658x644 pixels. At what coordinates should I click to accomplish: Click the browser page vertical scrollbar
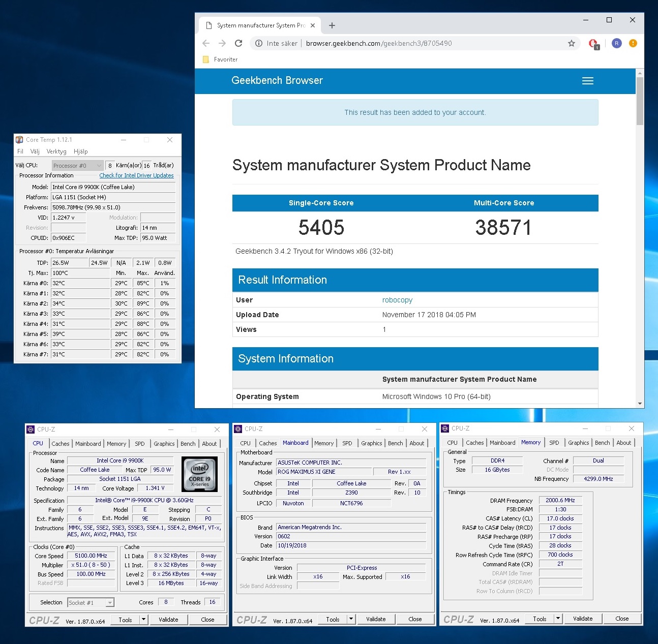(x=640, y=101)
